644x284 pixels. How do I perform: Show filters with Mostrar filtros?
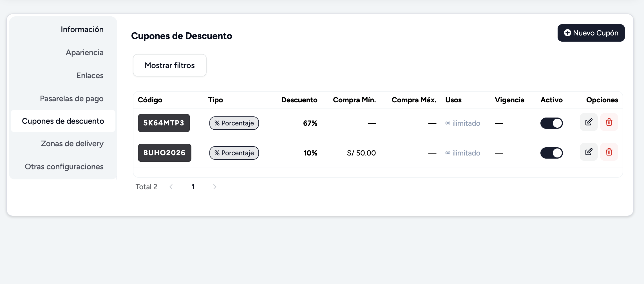(170, 65)
